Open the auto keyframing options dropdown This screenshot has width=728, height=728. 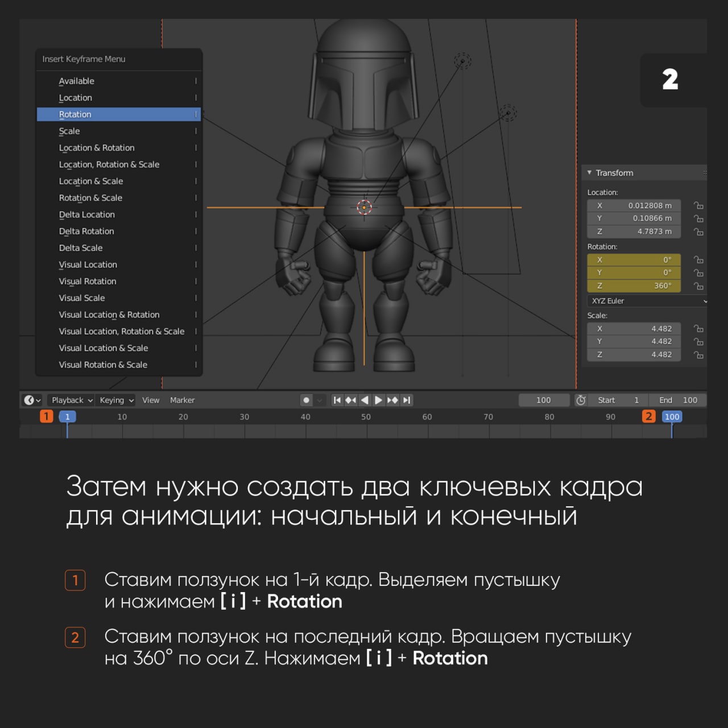pyautogui.click(x=320, y=400)
